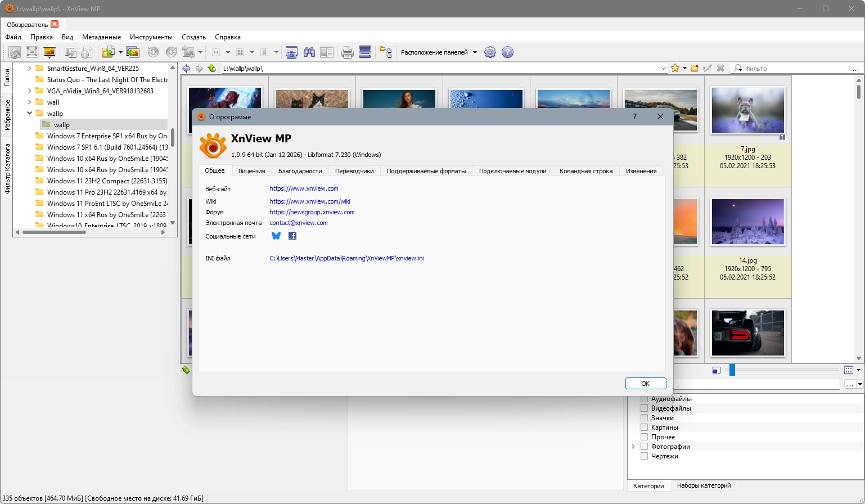The width and height of the screenshot is (865, 504).
Task: Open the Файл menu
Action: [13, 37]
